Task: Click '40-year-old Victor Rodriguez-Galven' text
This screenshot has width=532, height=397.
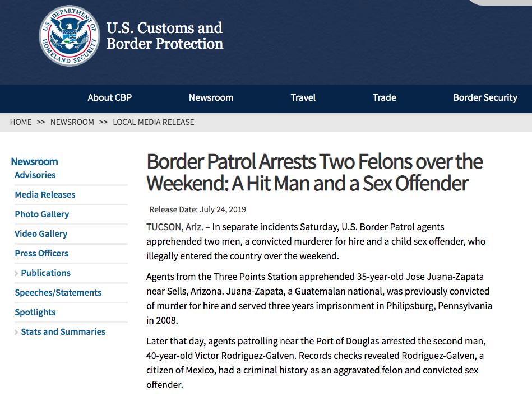Action: pos(221,356)
